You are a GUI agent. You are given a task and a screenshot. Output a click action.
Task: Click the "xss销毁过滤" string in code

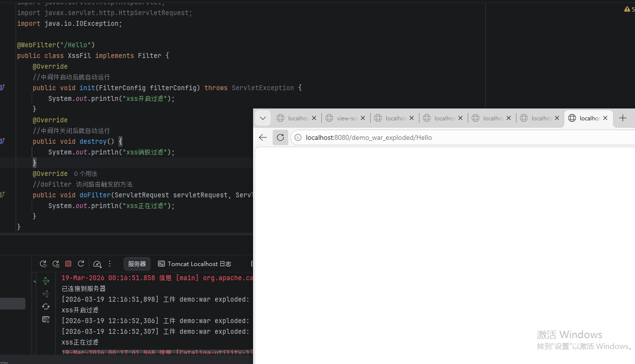pyautogui.click(x=146, y=152)
